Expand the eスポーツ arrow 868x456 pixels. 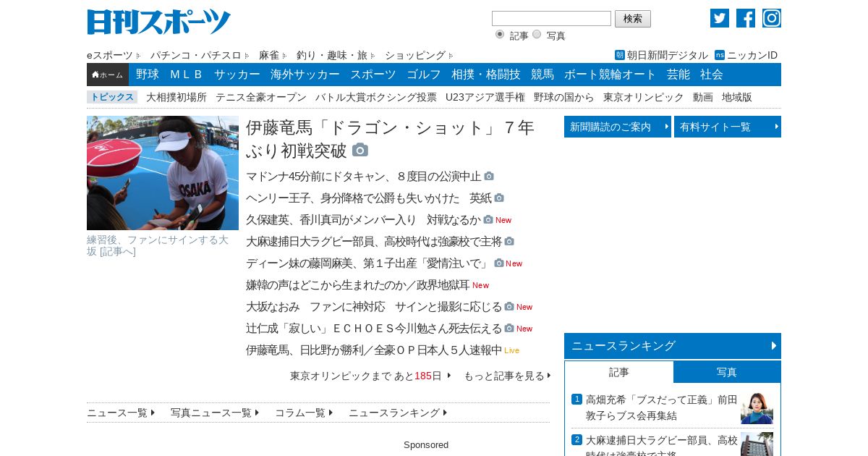tap(140, 56)
